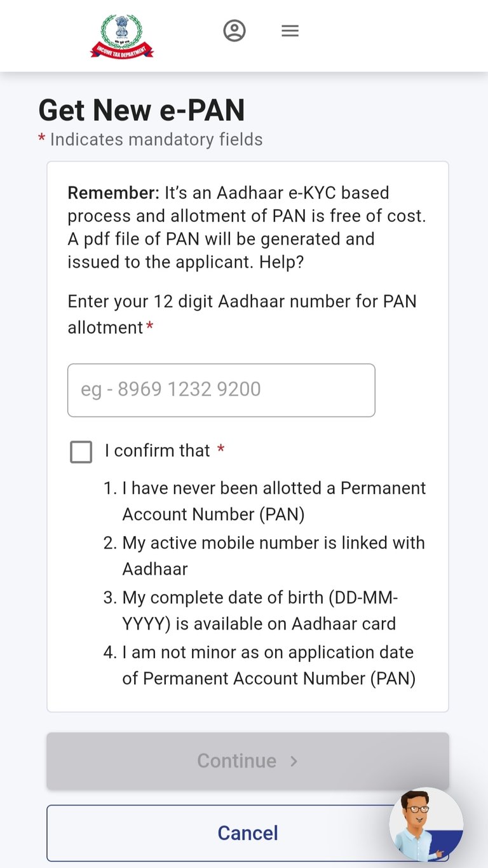Select the 'I am not minor' statement

pyautogui.click(x=260, y=665)
